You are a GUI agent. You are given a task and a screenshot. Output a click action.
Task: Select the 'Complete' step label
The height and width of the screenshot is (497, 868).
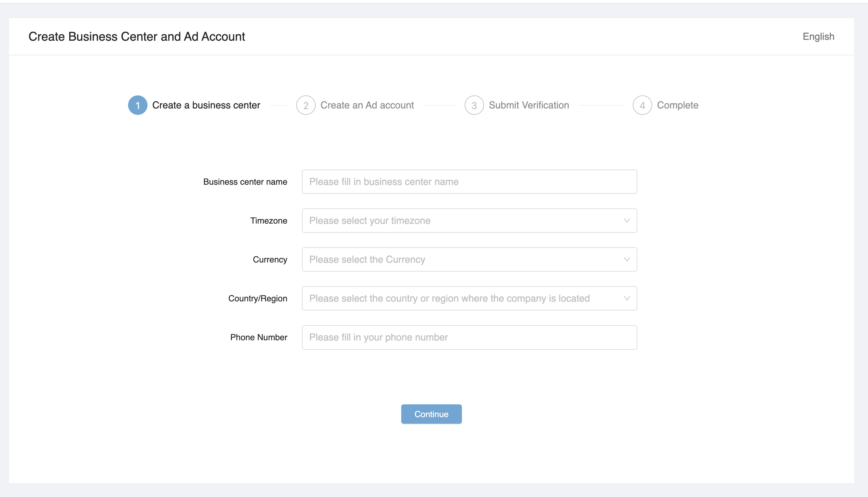(677, 105)
